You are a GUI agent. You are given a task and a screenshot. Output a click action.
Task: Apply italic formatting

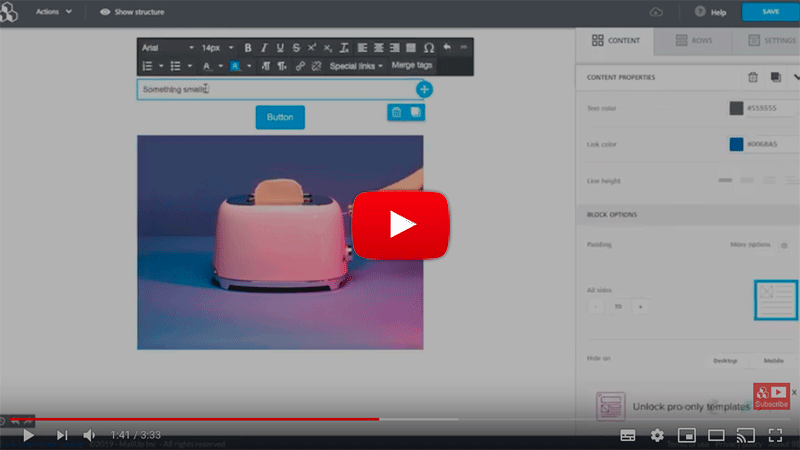coord(264,47)
